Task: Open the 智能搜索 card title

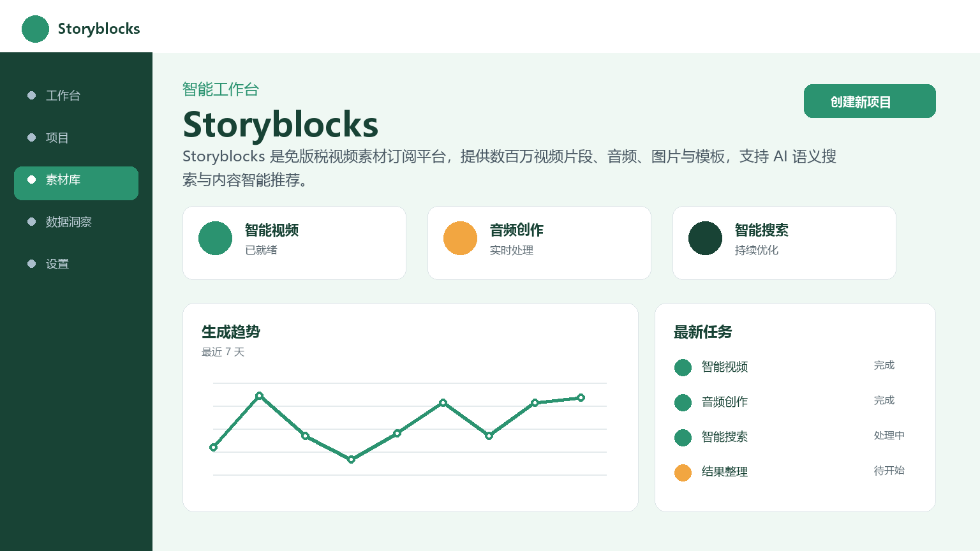Action: pyautogui.click(x=762, y=230)
